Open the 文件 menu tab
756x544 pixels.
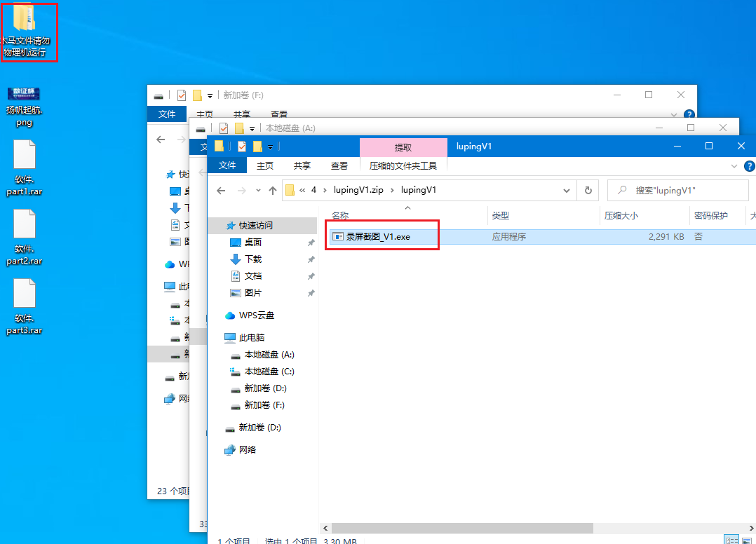click(x=227, y=166)
